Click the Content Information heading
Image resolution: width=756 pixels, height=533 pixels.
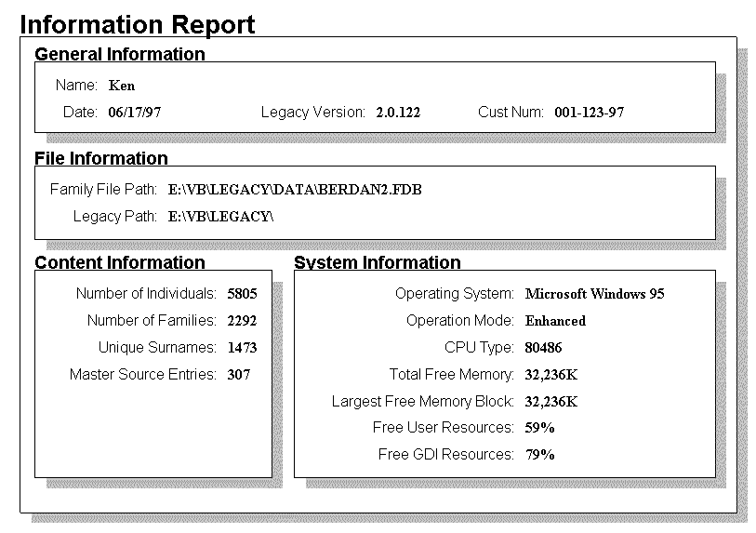pyautogui.click(x=120, y=262)
